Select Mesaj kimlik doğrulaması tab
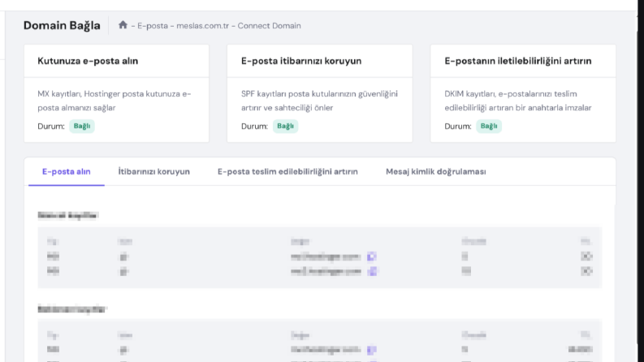The height and width of the screenshot is (362, 644). click(436, 171)
